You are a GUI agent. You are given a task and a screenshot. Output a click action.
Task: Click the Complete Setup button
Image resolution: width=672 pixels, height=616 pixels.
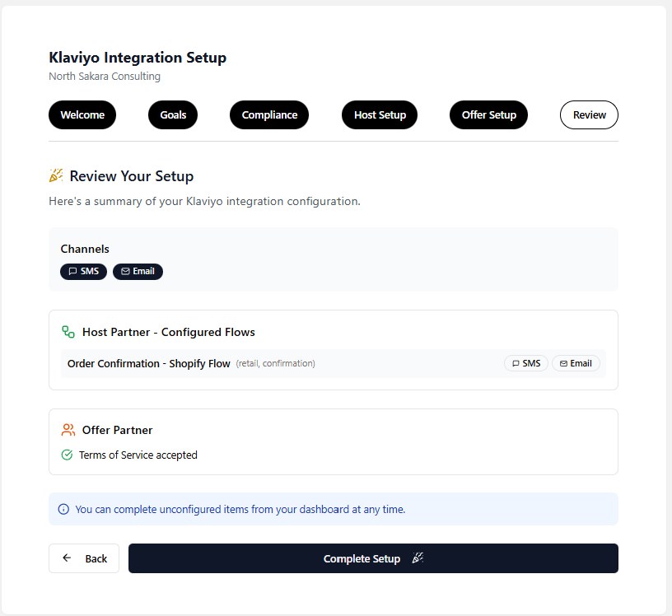tap(373, 558)
